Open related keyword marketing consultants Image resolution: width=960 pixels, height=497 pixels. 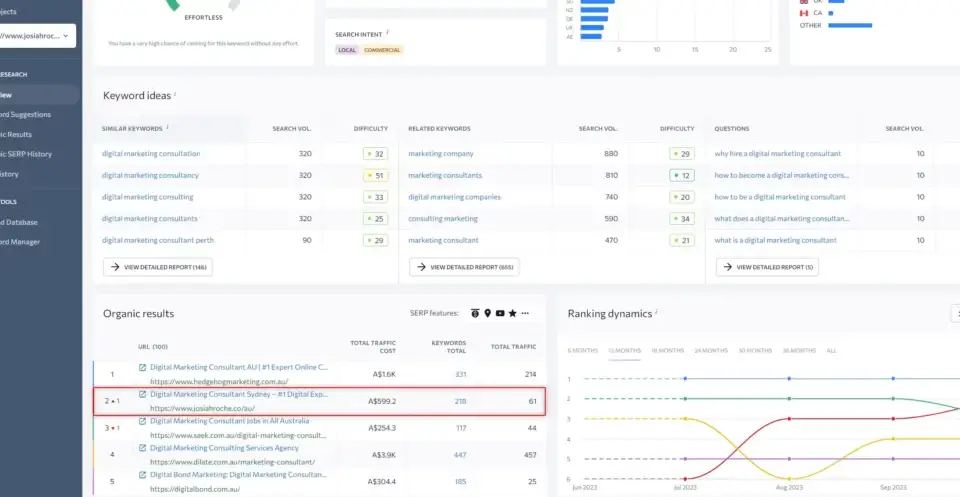[x=445, y=176]
